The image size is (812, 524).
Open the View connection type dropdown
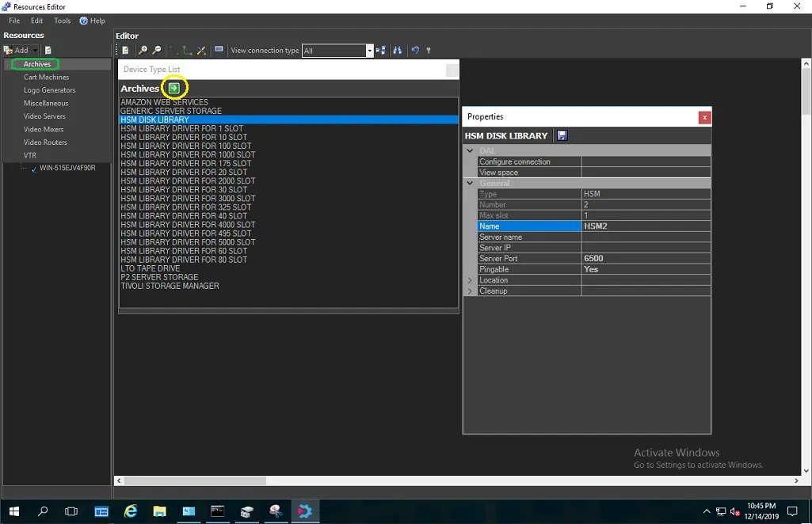(x=369, y=51)
